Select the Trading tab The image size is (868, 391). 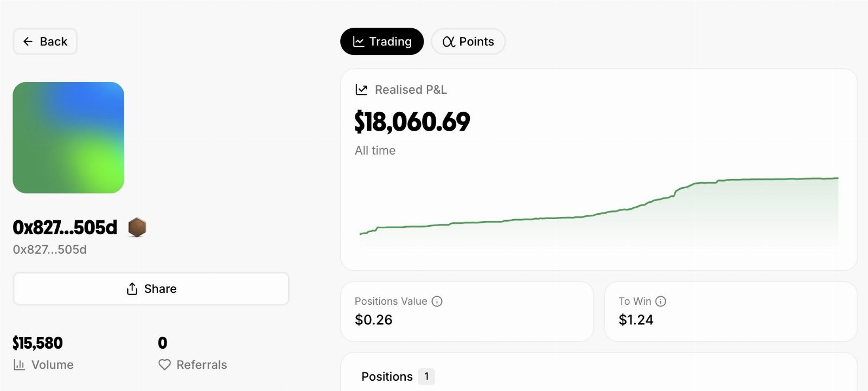coord(382,42)
